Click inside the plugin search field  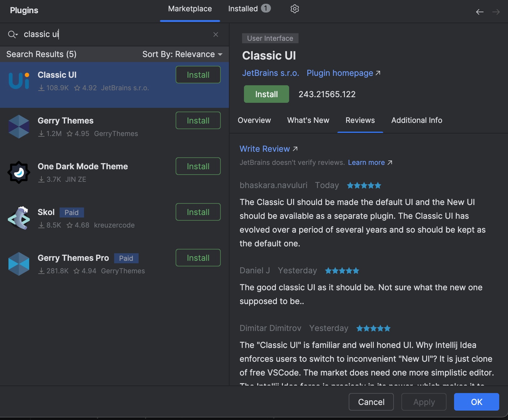point(94,34)
